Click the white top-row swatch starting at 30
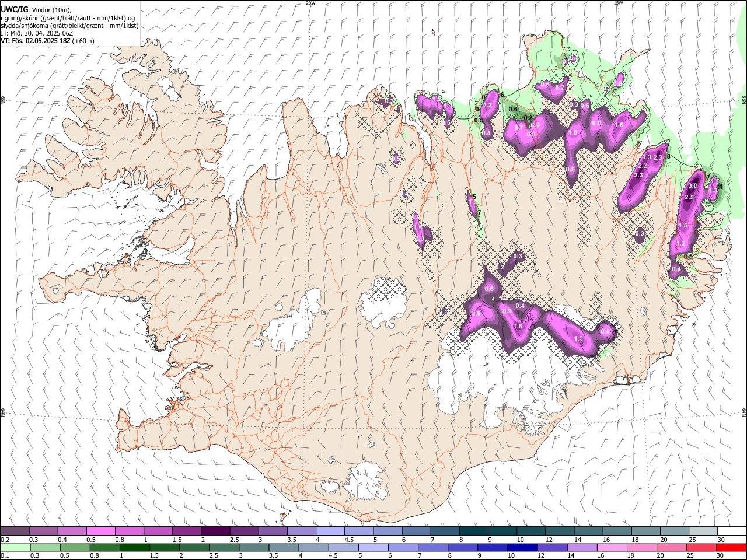This screenshot has height=560, width=747. pos(732,531)
